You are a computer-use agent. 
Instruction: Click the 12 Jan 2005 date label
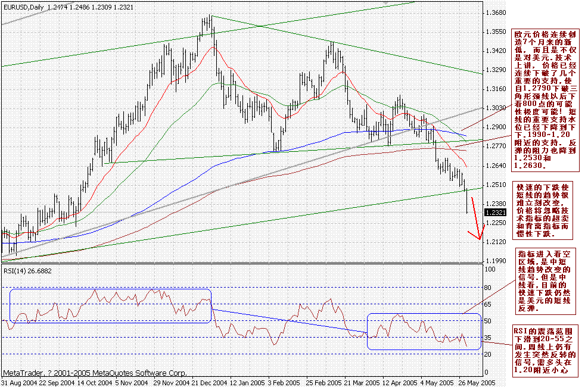[x=247, y=383]
